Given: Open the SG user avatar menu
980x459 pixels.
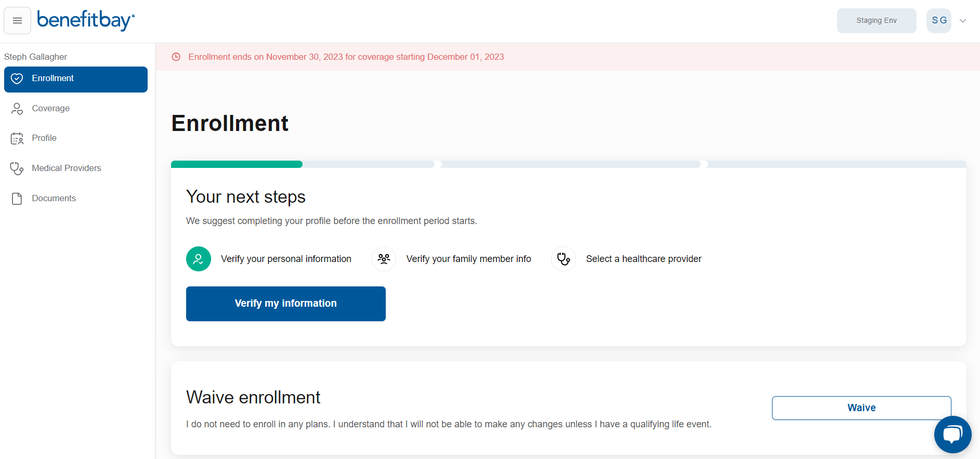Looking at the screenshot, I should pos(939,21).
